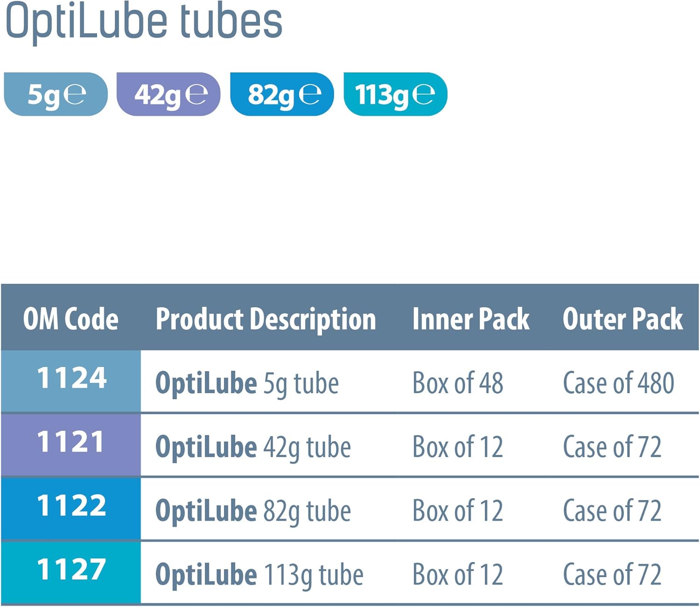Image resolution: width=700 pixels, height=607 pixels.
Task: Click the Outer Pack column header
Action: click(623, 319)
